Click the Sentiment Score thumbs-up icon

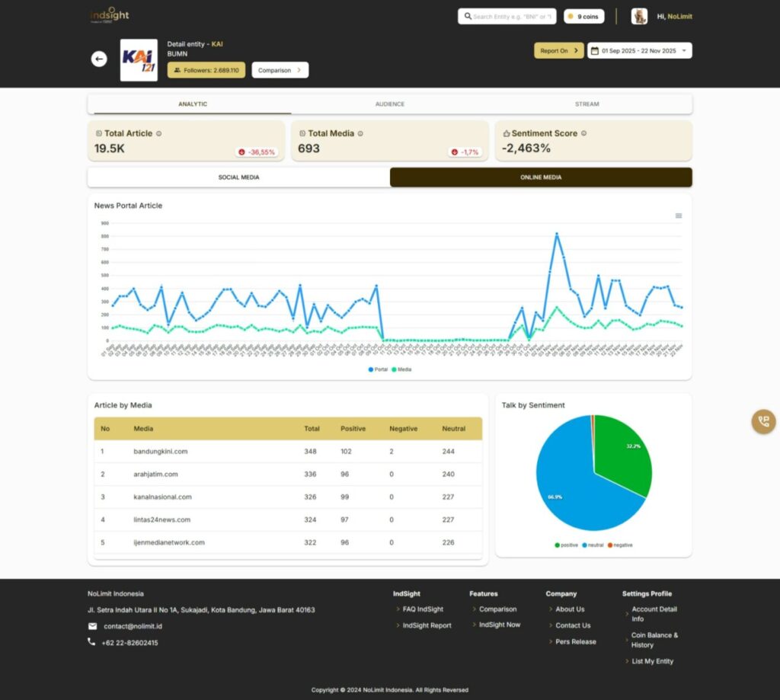click(506, 132)
